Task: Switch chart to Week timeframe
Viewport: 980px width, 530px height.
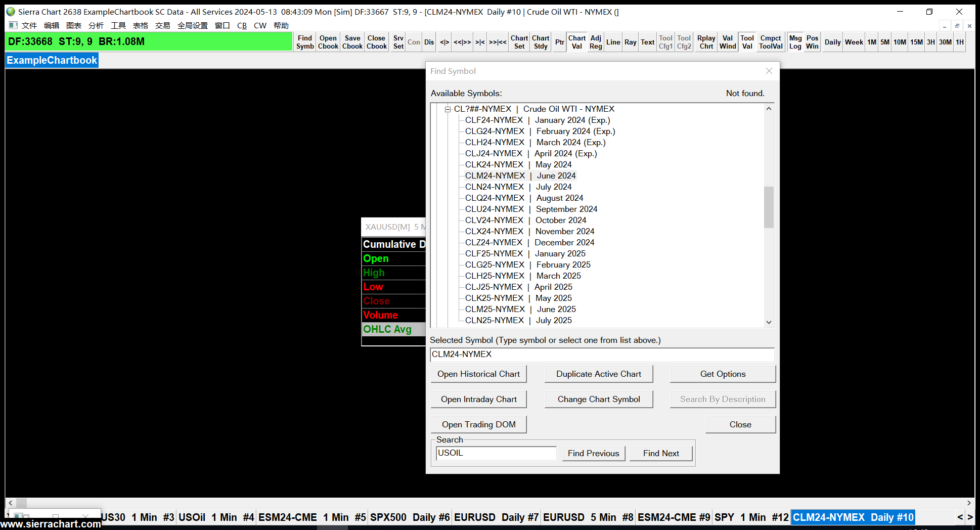Action: click(854, 42)
